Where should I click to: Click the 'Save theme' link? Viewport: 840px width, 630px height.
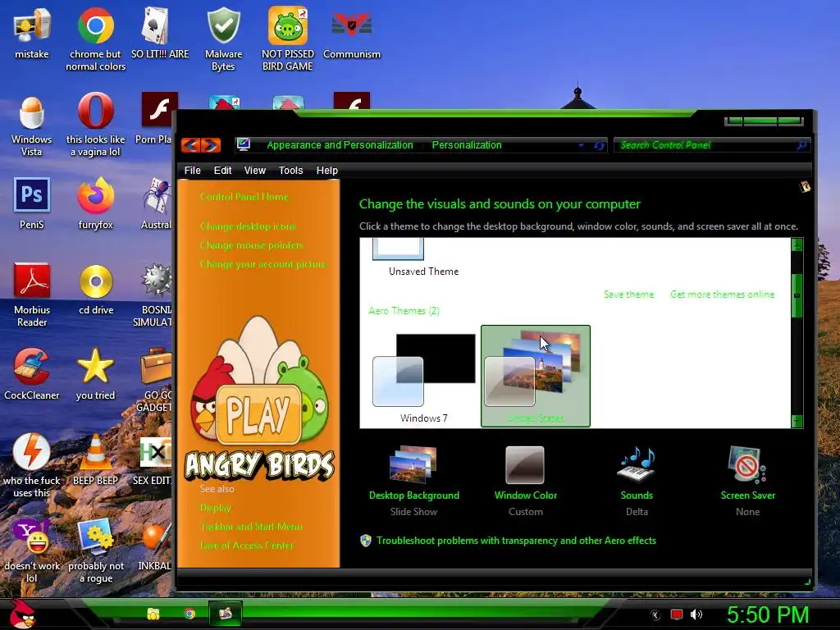pyautogui.click(x=629, y=294)
